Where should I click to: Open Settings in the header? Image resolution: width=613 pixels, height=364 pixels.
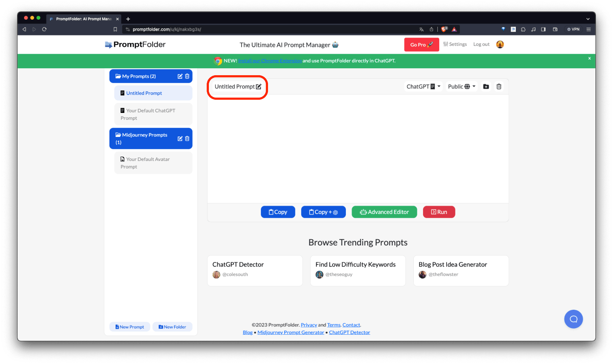coord(455,44)
